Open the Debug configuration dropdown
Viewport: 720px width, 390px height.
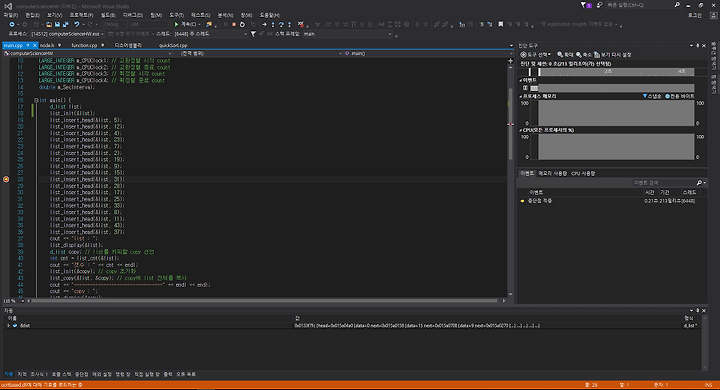pos(114,24)
